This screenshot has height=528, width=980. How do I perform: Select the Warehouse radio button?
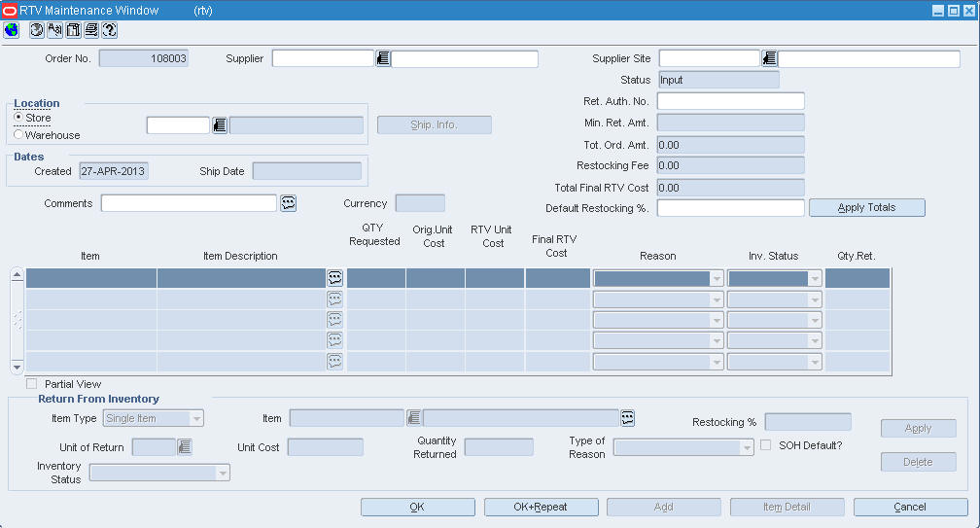pos(18,134)
